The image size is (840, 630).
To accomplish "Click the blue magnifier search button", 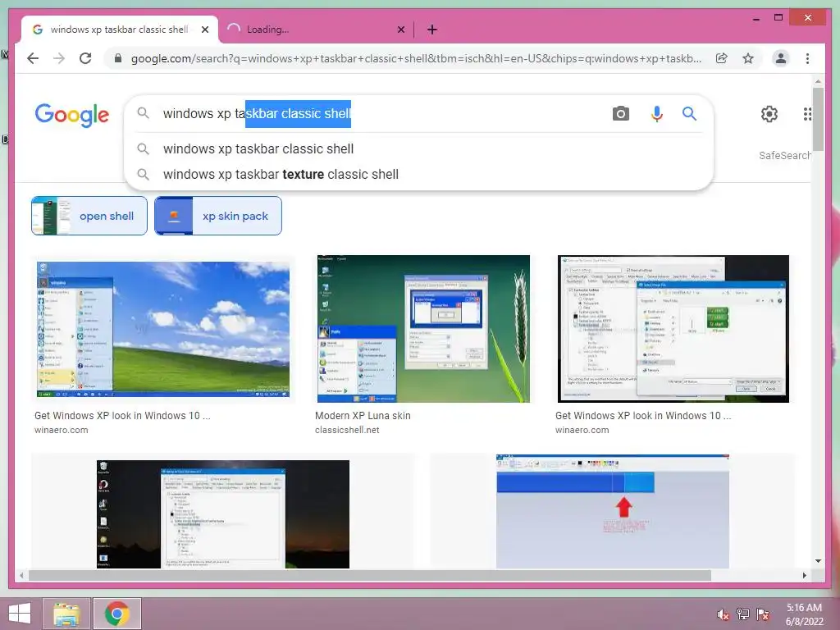I will (689, 113).
